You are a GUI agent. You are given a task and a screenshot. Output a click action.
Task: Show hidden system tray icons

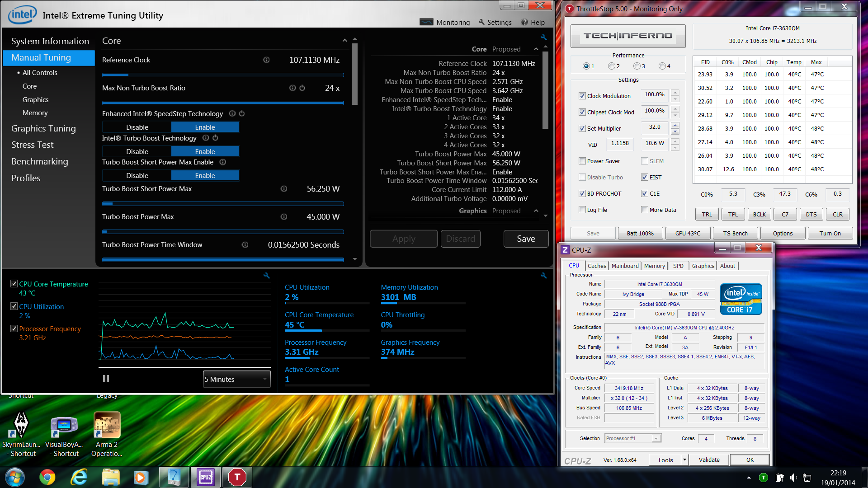(749, 477)
